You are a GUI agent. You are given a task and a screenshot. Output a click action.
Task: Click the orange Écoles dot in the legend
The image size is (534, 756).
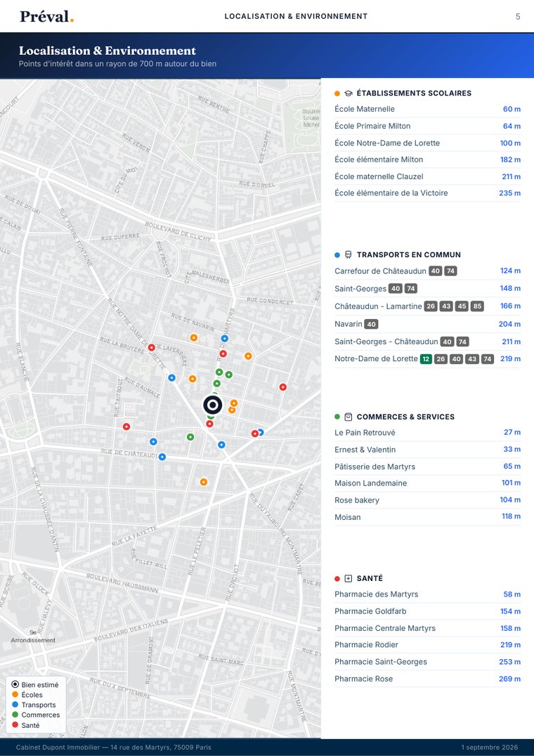pos(15,695)
